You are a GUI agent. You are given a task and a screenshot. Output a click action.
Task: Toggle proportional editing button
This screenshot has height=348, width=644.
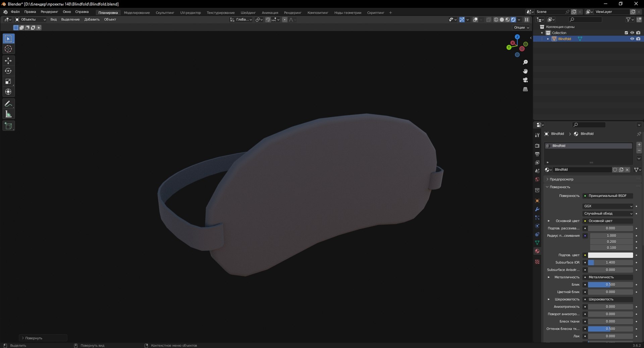point(285,19)
